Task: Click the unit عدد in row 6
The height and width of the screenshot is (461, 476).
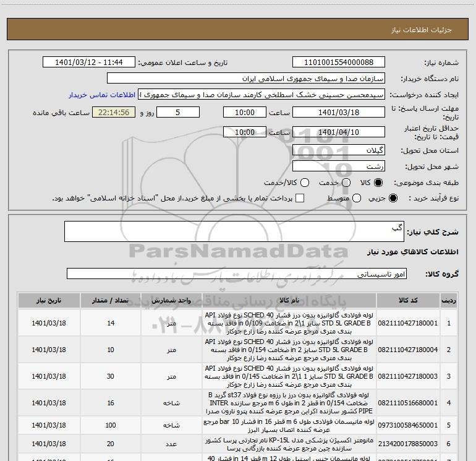Action: 171,444
